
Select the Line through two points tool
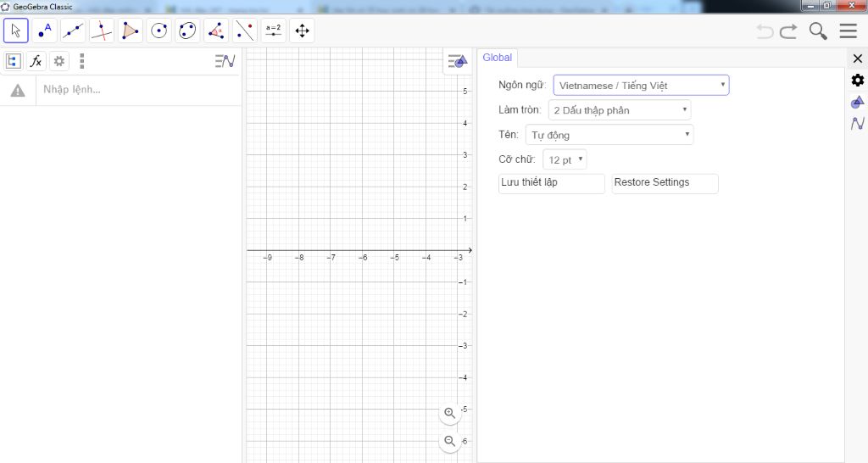pos(73,31)
